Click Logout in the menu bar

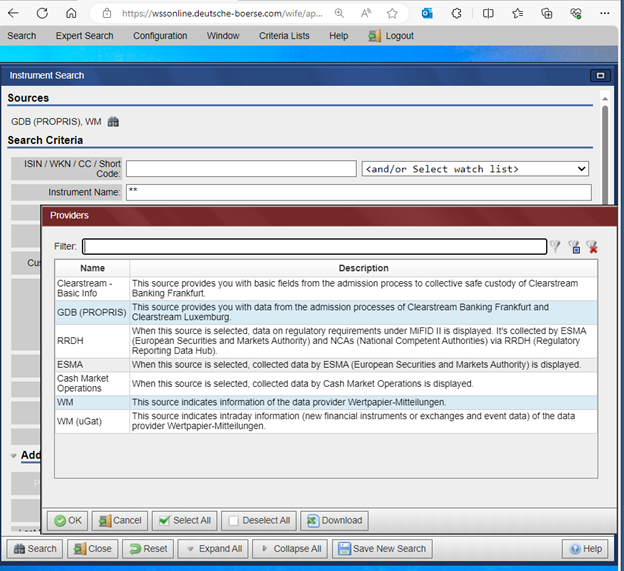pyautogui.click(x=391, y=36)
